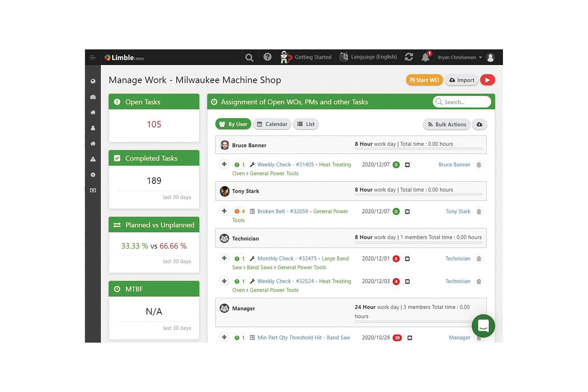Open comments icon for Weekly Check #31405
This screenshot has height=392, width=588.
[x=407, y=165]
